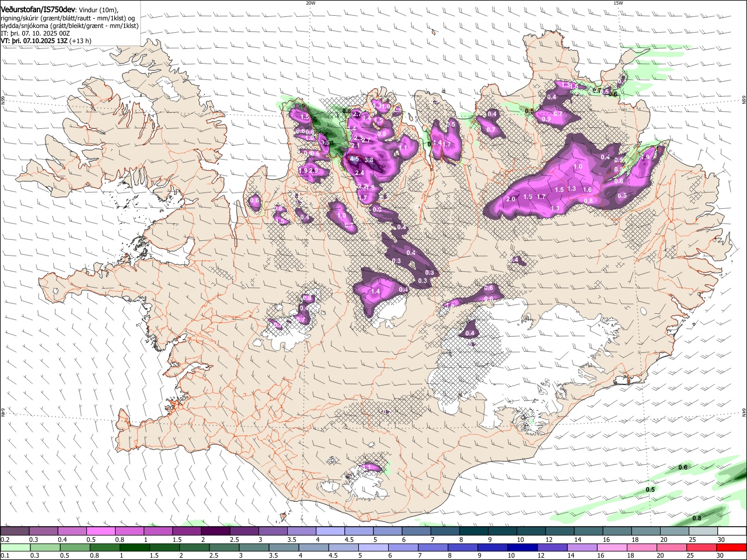Click the 0.6 rain value over the southeast sea
The image size is (747, 560).
click(x=683, y=468)
